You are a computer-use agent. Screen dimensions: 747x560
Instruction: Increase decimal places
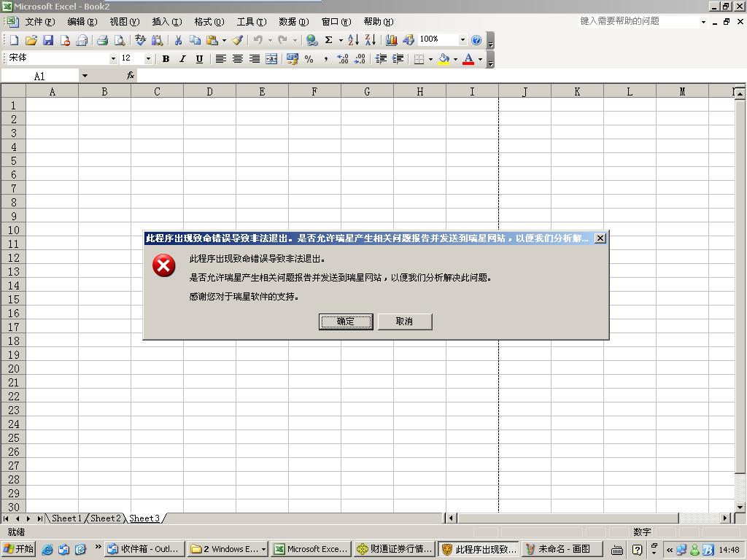pyautogui.click(x=343, y=58)
